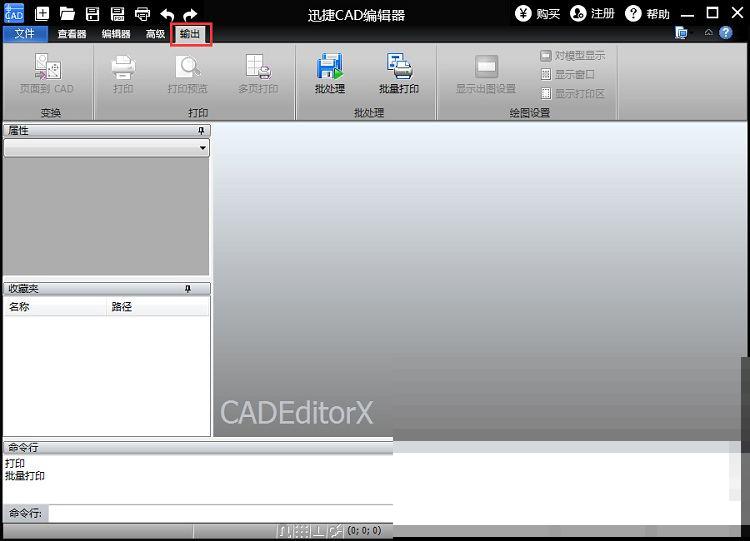Screen dimensions: 750x541
Task: Undo with the left curved arrow
Action: 167,14
